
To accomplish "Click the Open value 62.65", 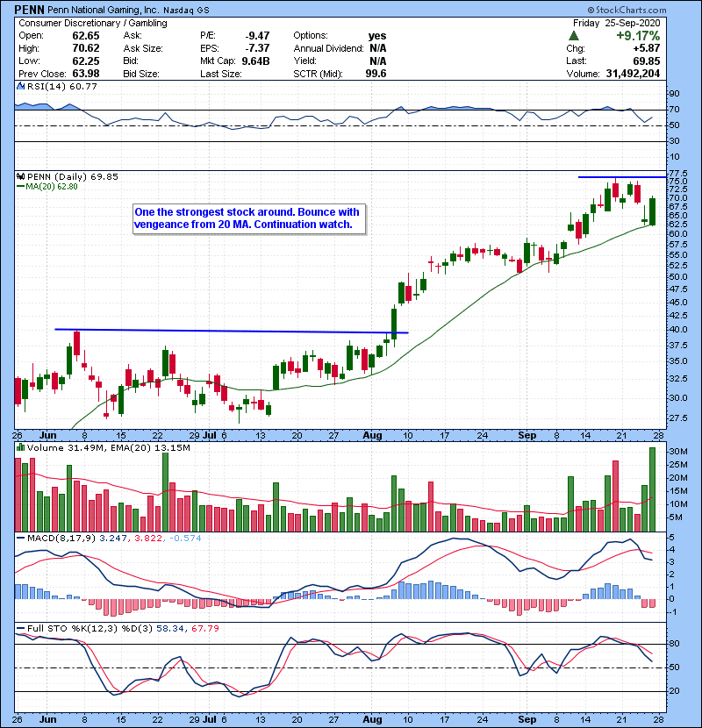I will point(86,36).
